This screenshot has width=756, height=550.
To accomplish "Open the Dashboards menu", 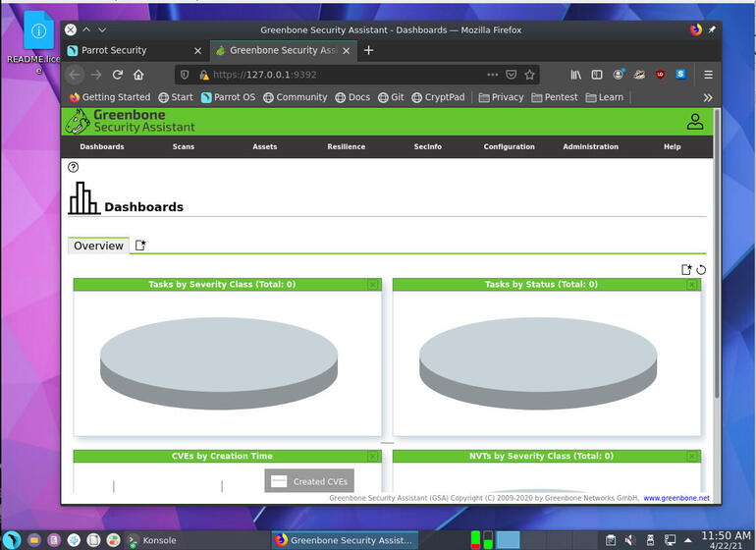I will point(102,146).
